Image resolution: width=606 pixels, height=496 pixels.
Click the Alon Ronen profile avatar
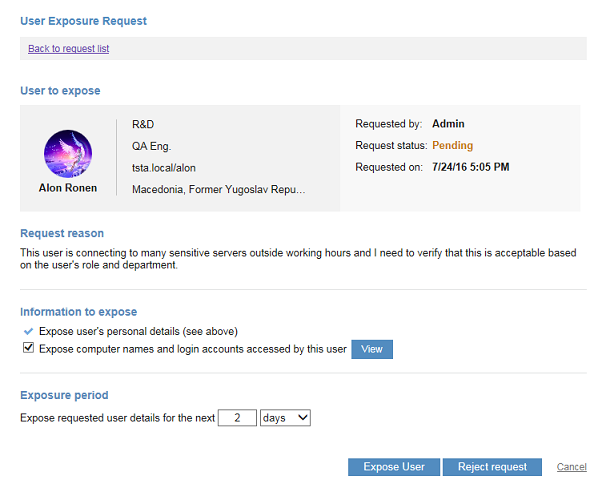tap(68, 154)
